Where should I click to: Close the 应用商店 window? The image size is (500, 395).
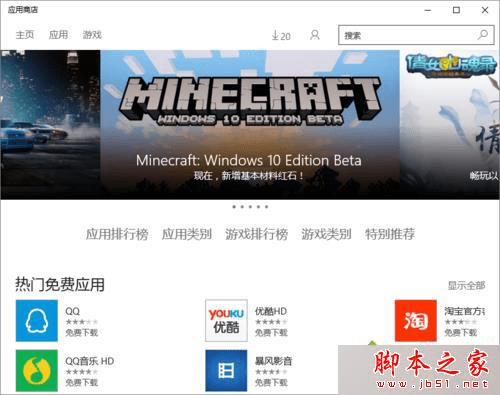point(485,10)
